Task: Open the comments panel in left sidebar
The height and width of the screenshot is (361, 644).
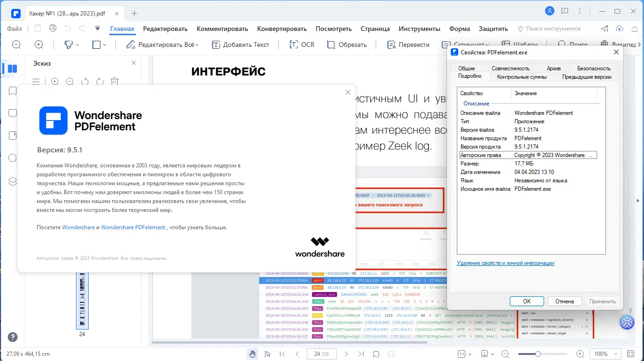Action: coord(13,113)
